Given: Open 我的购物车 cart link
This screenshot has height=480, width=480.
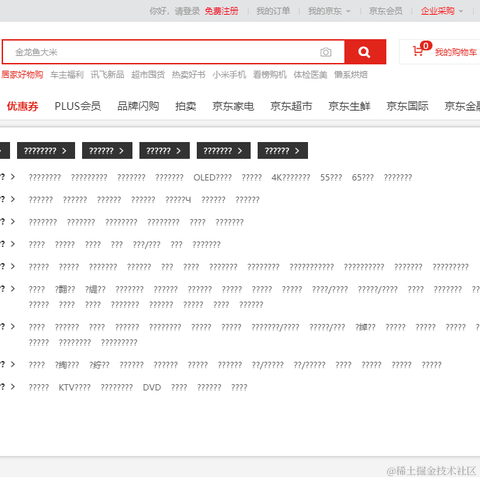Looking at the screenshot, I should 456,52.
